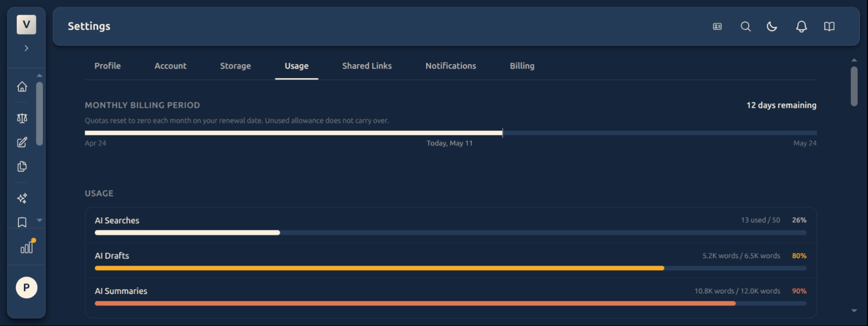Click the ID card icon in header

(x=717, y=26)
